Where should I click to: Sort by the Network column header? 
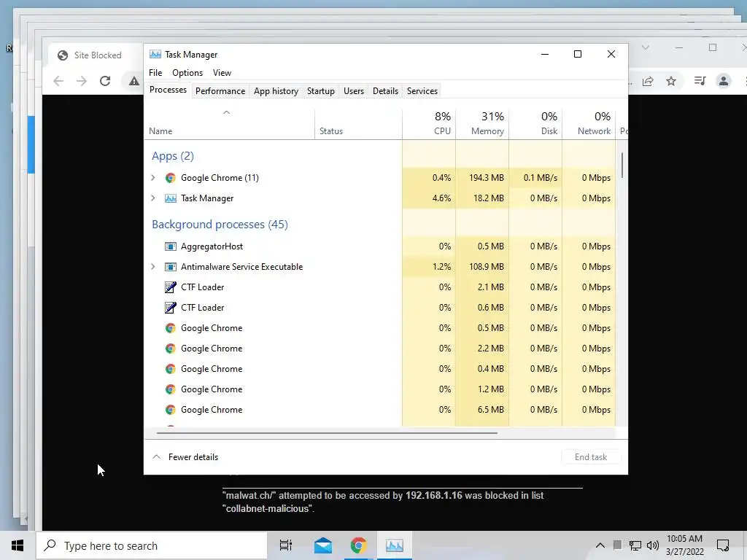(x=589, y=124)
